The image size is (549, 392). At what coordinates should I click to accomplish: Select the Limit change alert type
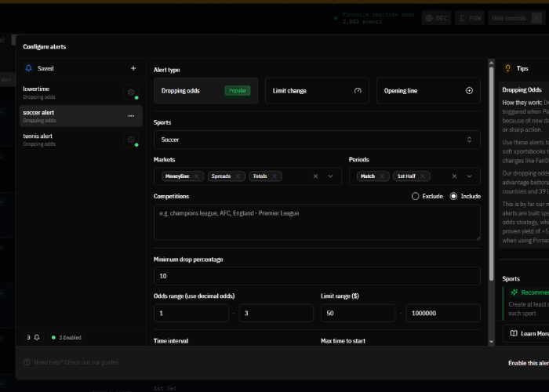tap(317, 91)
